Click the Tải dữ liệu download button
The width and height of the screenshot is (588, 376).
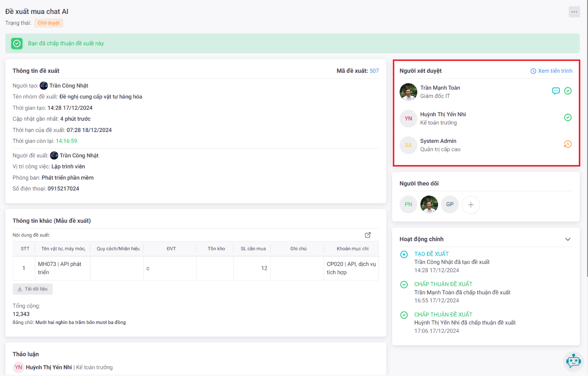[x=33, y=289]
